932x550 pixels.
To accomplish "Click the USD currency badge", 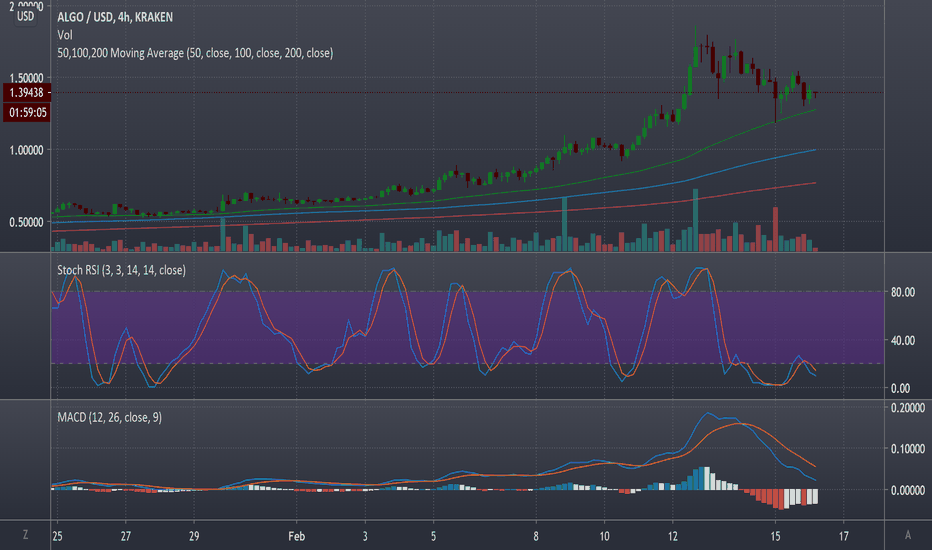I will (26, 16).
